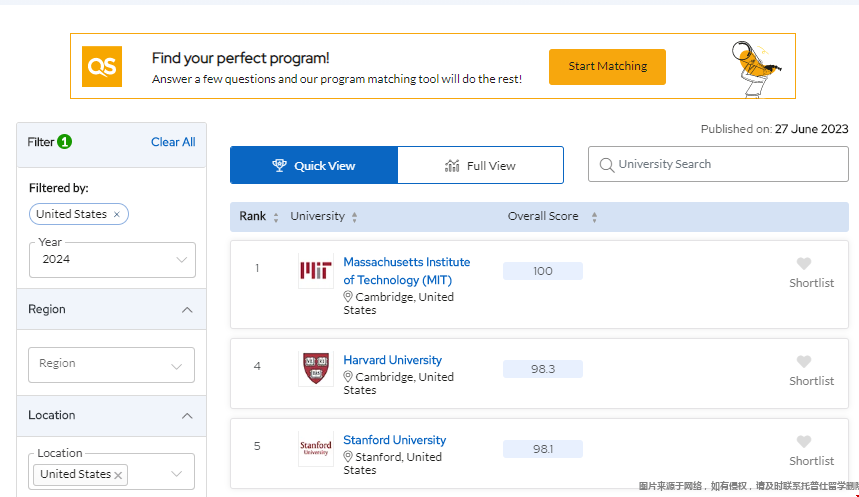
Task: Collapse the Location filter section
Action: (187, 416)
